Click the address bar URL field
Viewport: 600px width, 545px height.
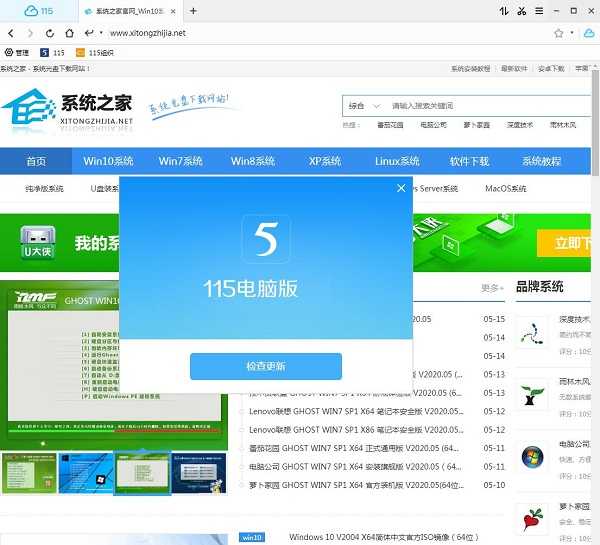148,33
